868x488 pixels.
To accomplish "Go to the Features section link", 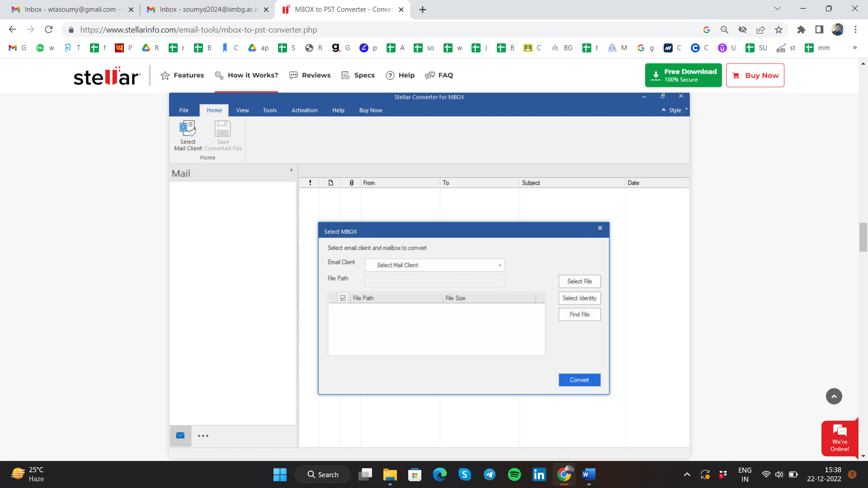I will click(x=182, y=75).
